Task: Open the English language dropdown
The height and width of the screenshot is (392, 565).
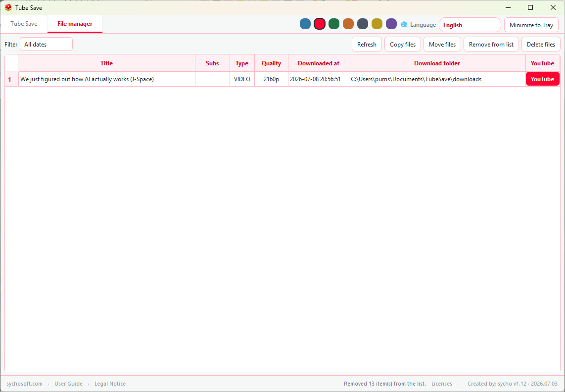Action: pyautogui.click(x=470, y=25)
